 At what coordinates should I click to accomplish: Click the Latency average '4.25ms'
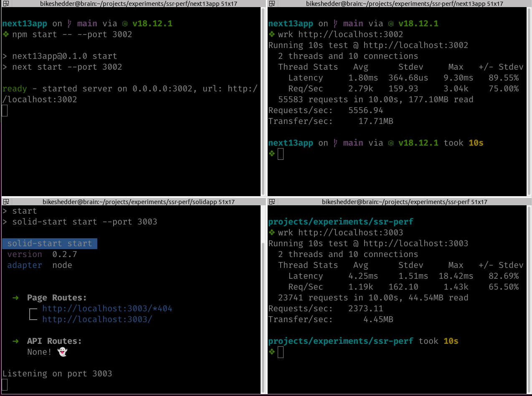click(x=363, y=276)
